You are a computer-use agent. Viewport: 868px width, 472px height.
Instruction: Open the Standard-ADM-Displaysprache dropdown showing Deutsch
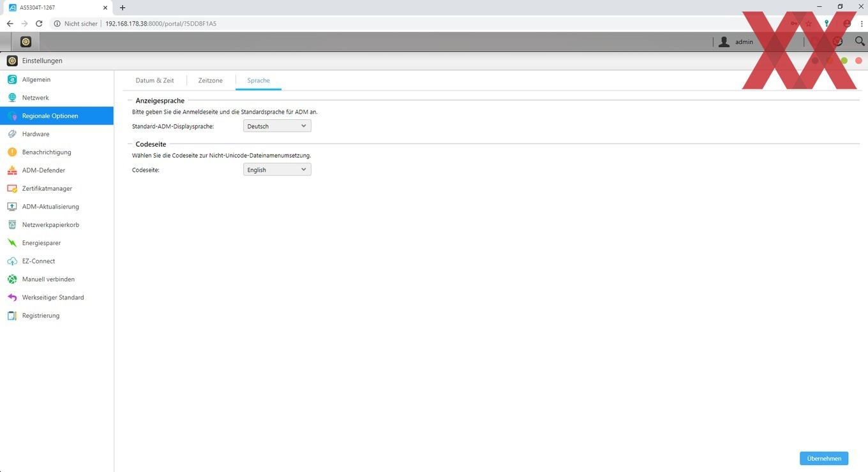tap(277, 126)
